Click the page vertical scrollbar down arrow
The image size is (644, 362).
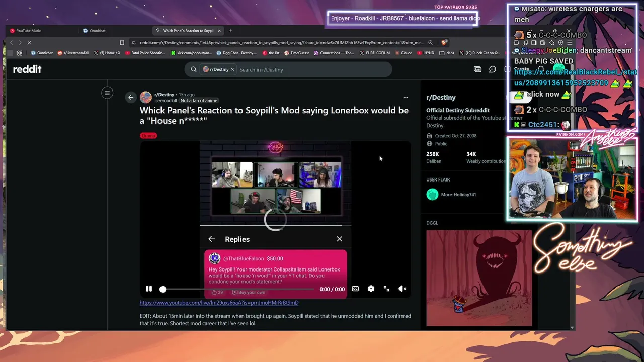(x=572, y=327)
